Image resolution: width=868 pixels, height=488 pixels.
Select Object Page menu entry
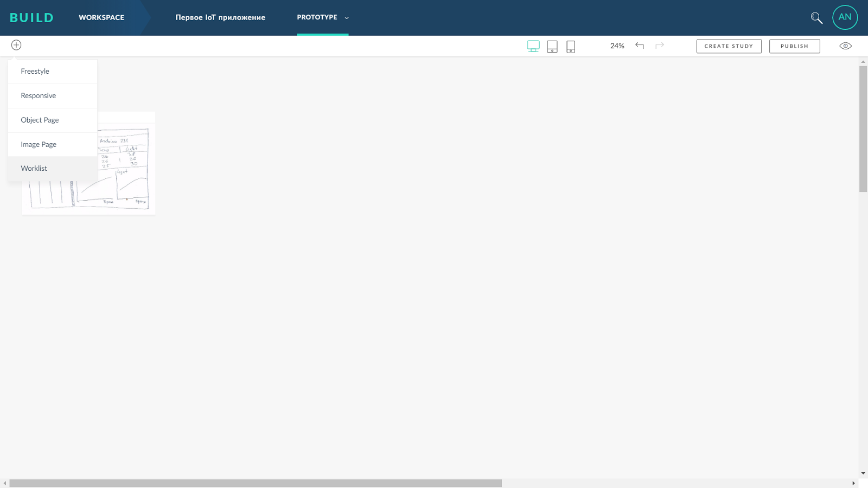40,120
